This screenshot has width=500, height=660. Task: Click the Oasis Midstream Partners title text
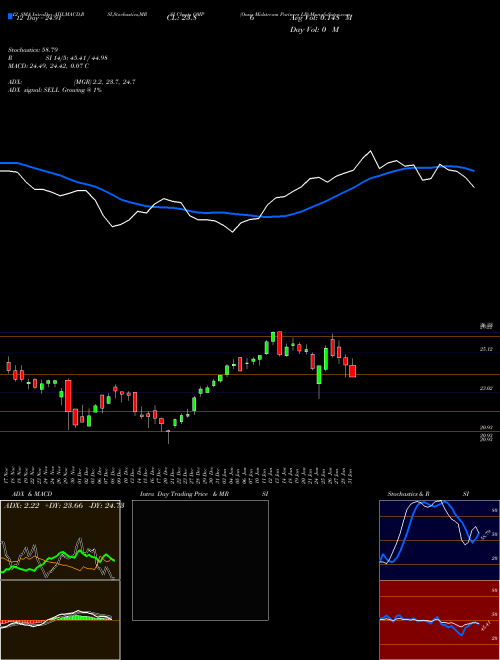click(x=294, y=14)
